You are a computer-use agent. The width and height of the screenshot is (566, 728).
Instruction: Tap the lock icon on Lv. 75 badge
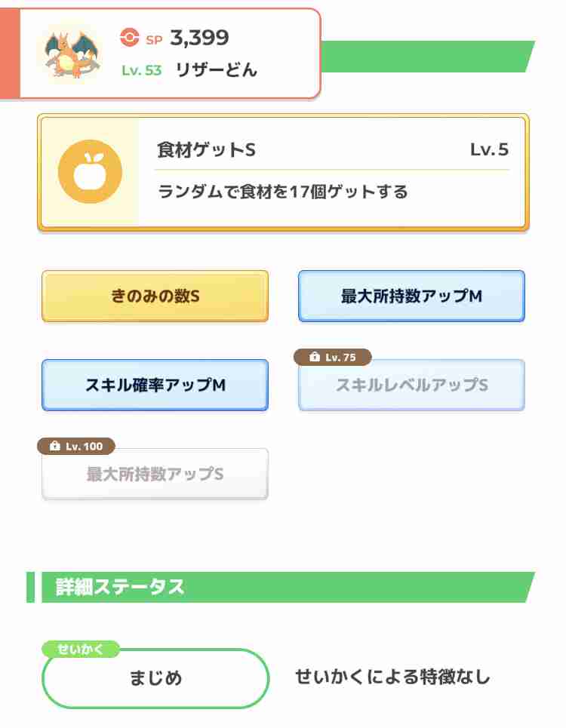pyautogui.click(x=315, y=357)
